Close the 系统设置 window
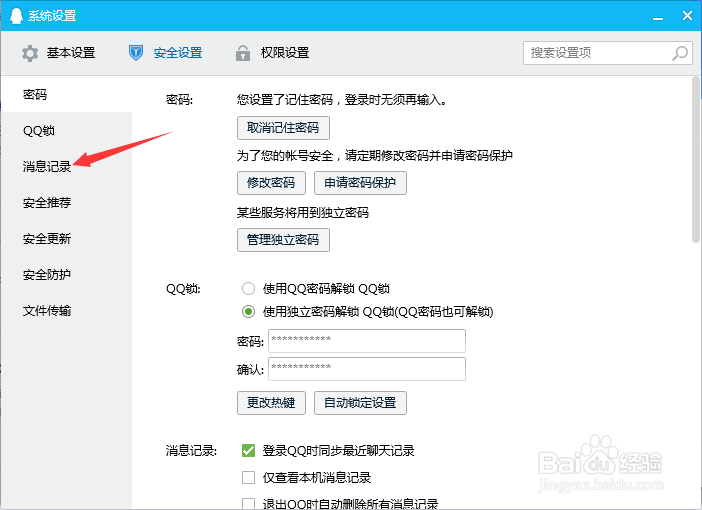The image size is (702, 510). coord(687,16)
